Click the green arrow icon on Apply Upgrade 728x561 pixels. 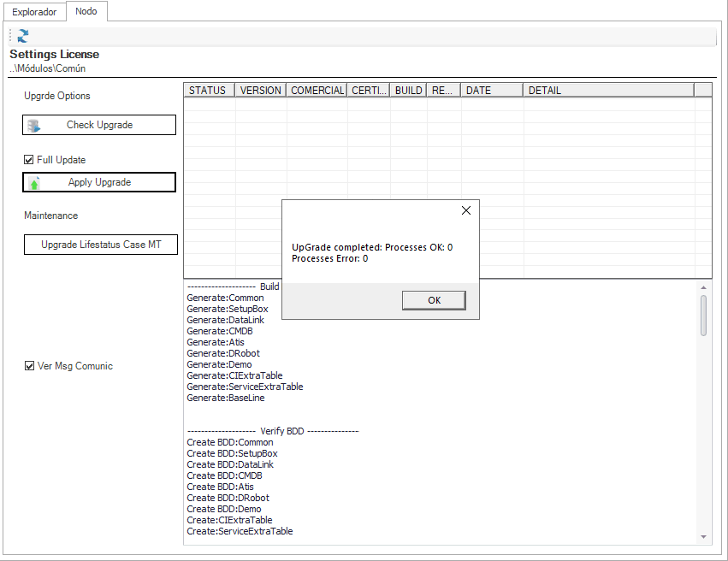coord(34,183)
